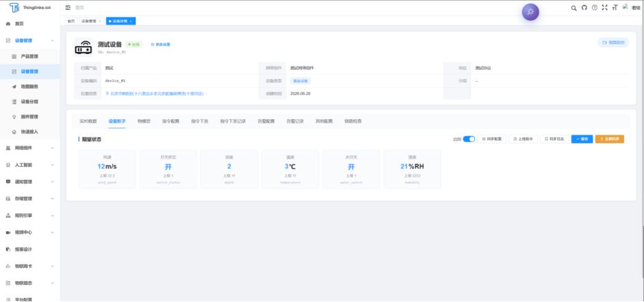The width and height of the screenshot is (644, 302).
Task: Click the purple floating assistant button
Action: pyautogui.click(x=530, y=12)
